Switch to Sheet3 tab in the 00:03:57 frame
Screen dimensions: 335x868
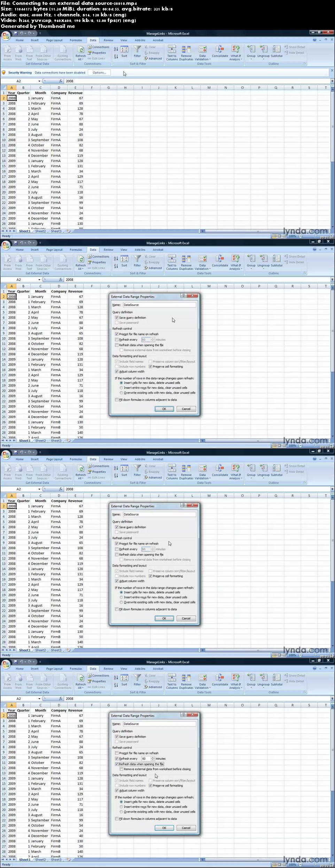56,860
